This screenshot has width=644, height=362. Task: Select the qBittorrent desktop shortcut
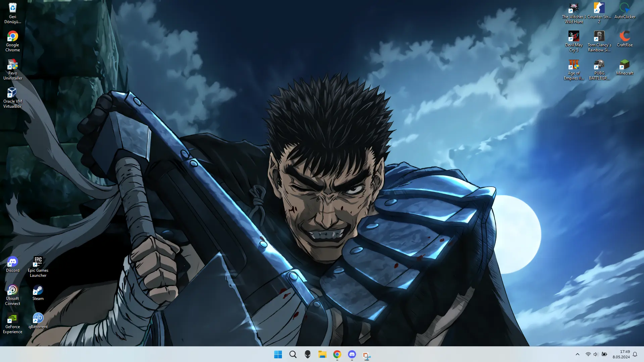tap(38, 320)
